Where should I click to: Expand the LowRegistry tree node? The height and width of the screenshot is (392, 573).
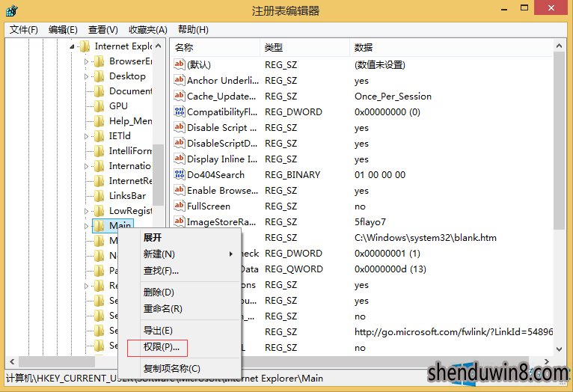(86, 212)
